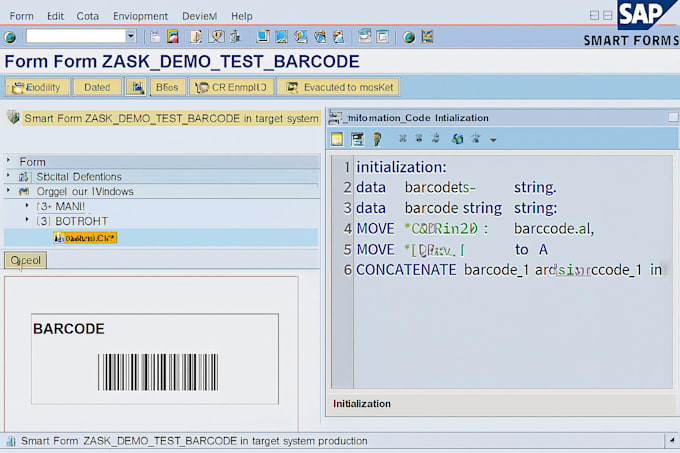Click the small figure icon in top toolbar
The height and width of the screenshot is (453, 680).
[235, 37]
